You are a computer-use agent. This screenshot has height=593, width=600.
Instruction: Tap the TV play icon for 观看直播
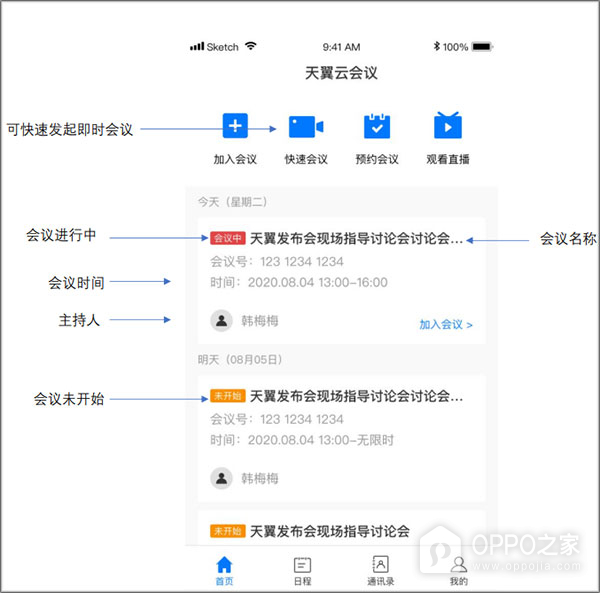448,125
